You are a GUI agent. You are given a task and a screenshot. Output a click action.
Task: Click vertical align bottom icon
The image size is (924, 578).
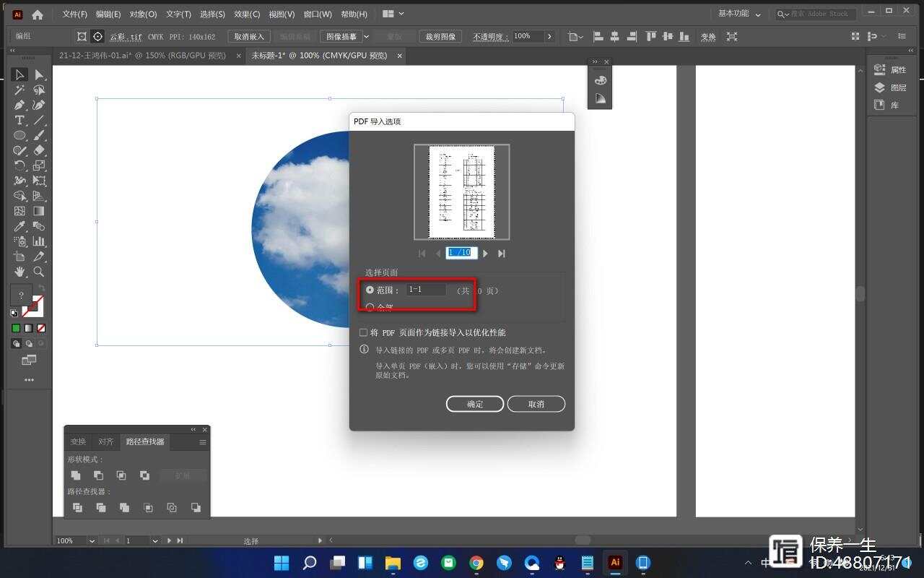684,36
